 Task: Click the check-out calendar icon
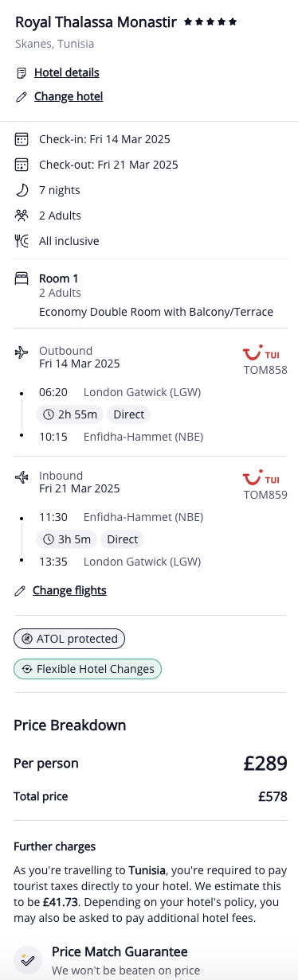tap(22, 165)
